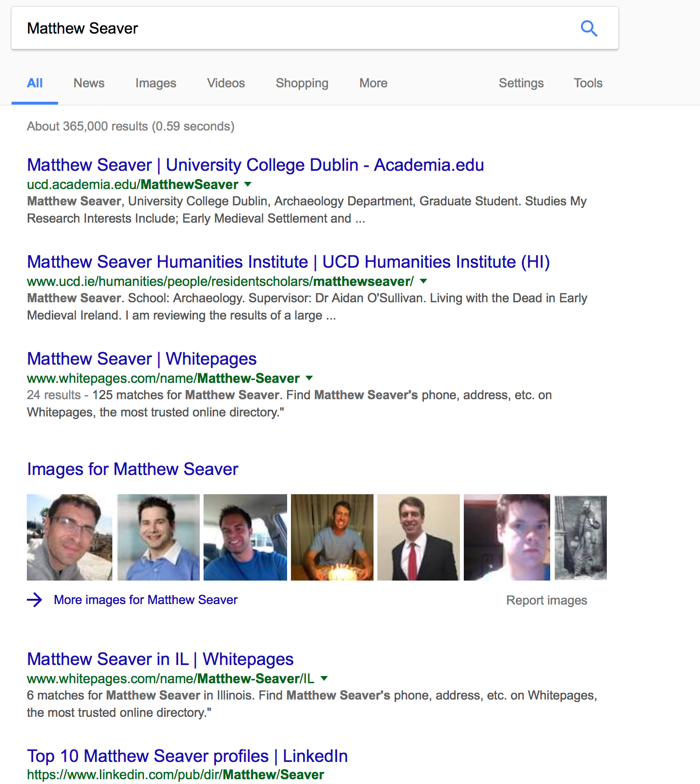Open the Settings menu
This screenshot has height=784, width=700.
pos(521,83)
